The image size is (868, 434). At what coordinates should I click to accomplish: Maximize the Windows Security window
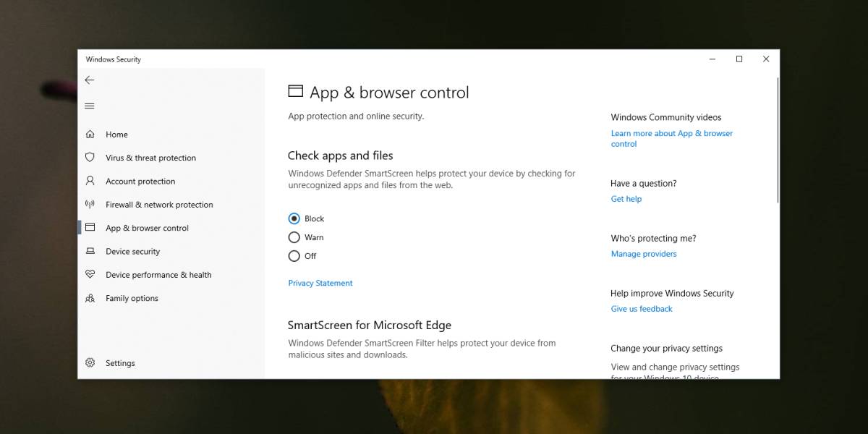pos(739,59)
